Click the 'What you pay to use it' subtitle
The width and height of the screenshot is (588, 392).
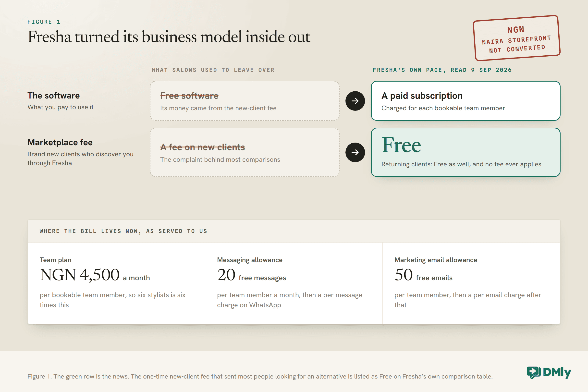pyautogui.click(x=60, y=107)
